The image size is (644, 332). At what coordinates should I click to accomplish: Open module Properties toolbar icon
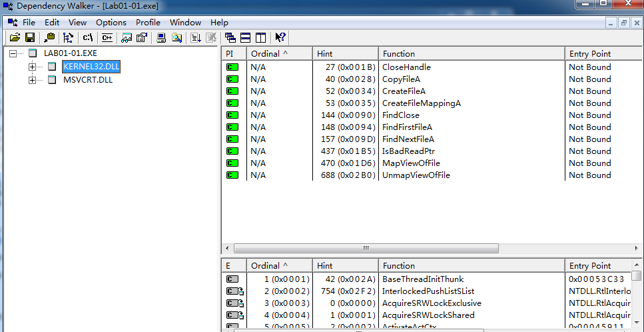[142, 38]
